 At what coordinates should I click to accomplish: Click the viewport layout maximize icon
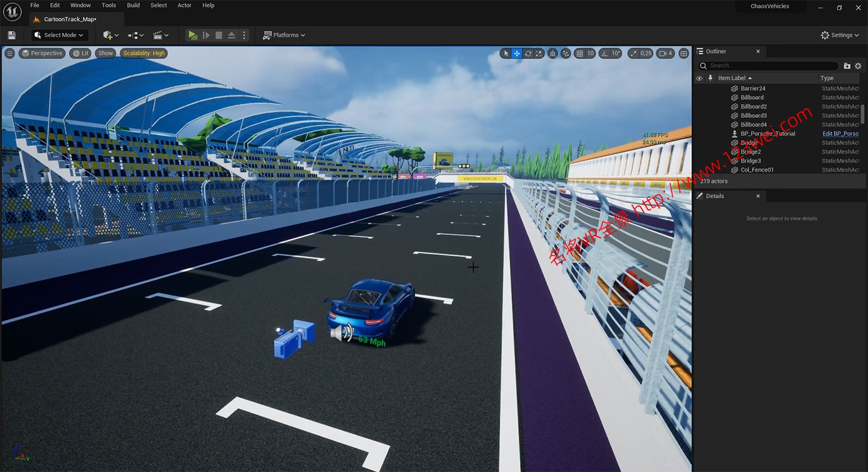[684, 53]
